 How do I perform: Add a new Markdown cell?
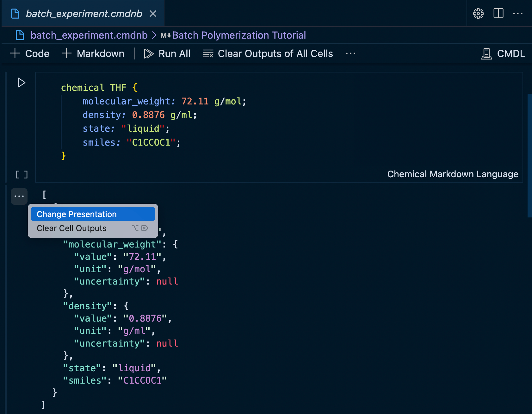[x=93, y=53]
